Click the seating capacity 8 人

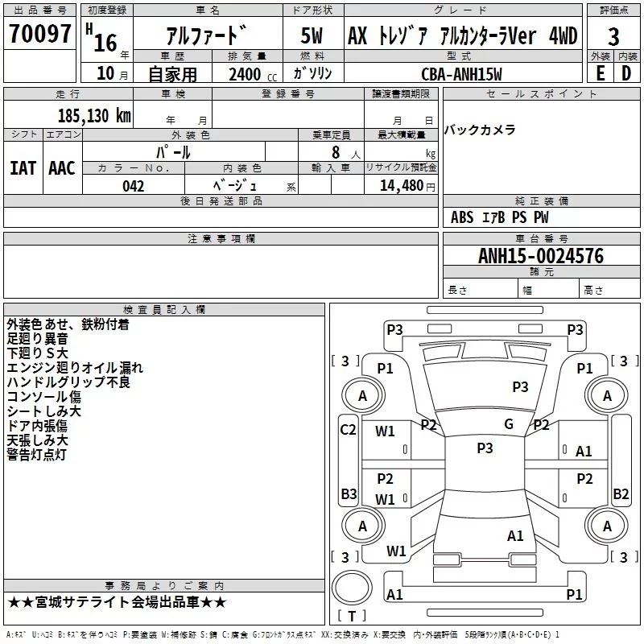click(x=346, y=152)
